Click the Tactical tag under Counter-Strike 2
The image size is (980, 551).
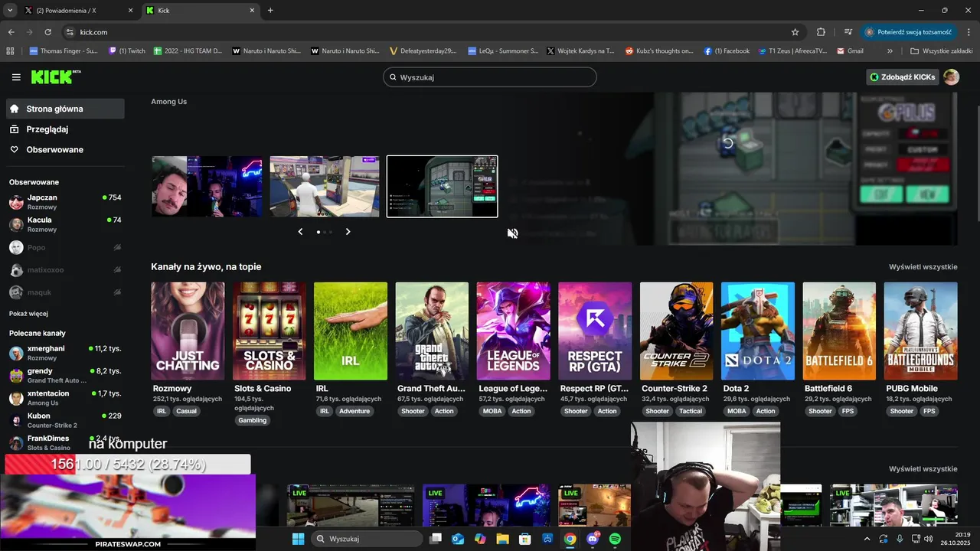click(x=691, y=411)
